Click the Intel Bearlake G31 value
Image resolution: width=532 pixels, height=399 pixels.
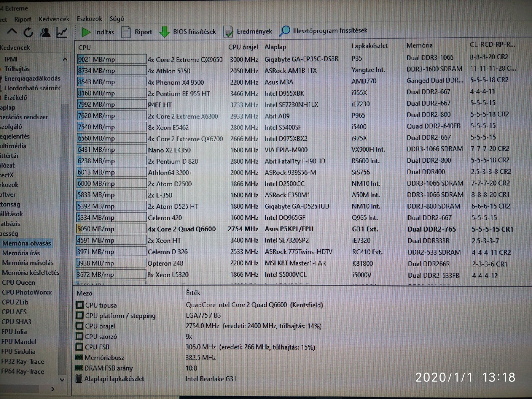pos(211,379)
